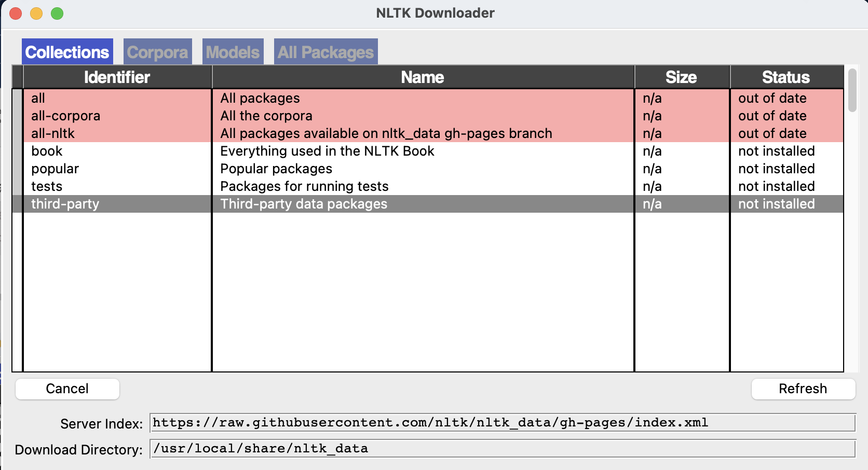Click the table's vertical scrollbar thumb
The width and height of the screenshot is (868, 470).
click(852, 90)
